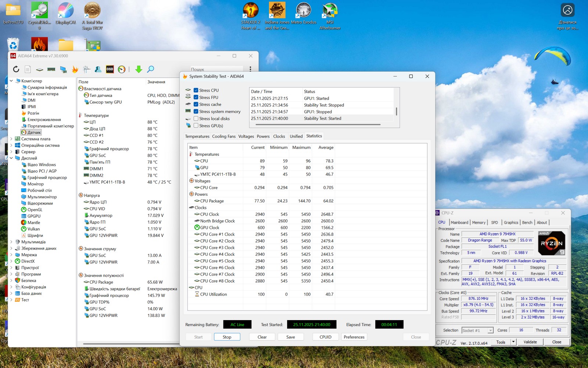
Task: Click the green download arrow update icon
Action: coord(139,69)
